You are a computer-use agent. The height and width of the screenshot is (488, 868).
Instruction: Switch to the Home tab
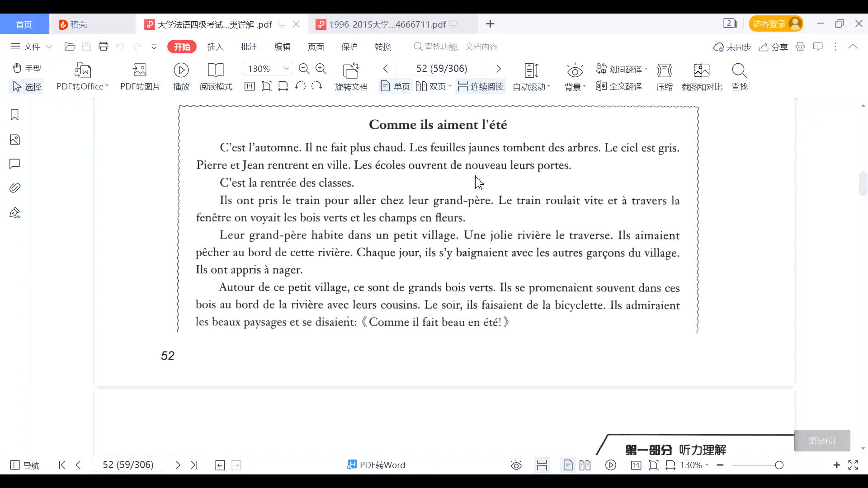(x=24, y=24)
